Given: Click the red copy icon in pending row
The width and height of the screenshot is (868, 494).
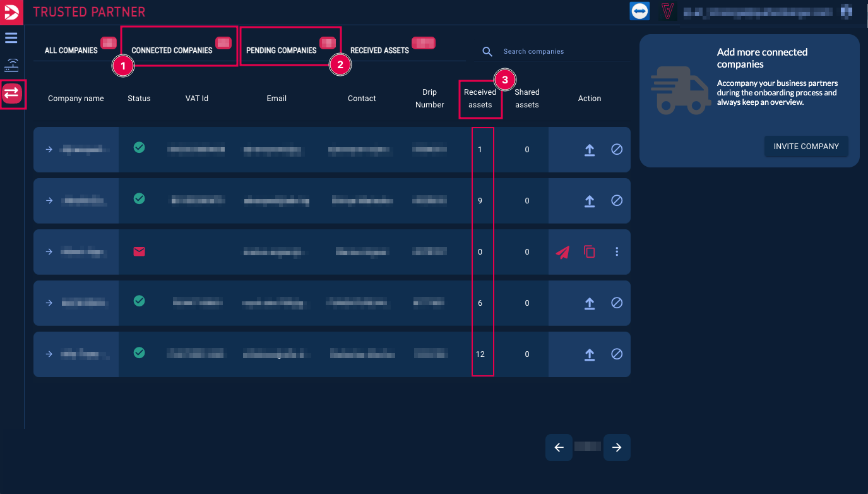Looking at the screenshot, I should (589, 252).
